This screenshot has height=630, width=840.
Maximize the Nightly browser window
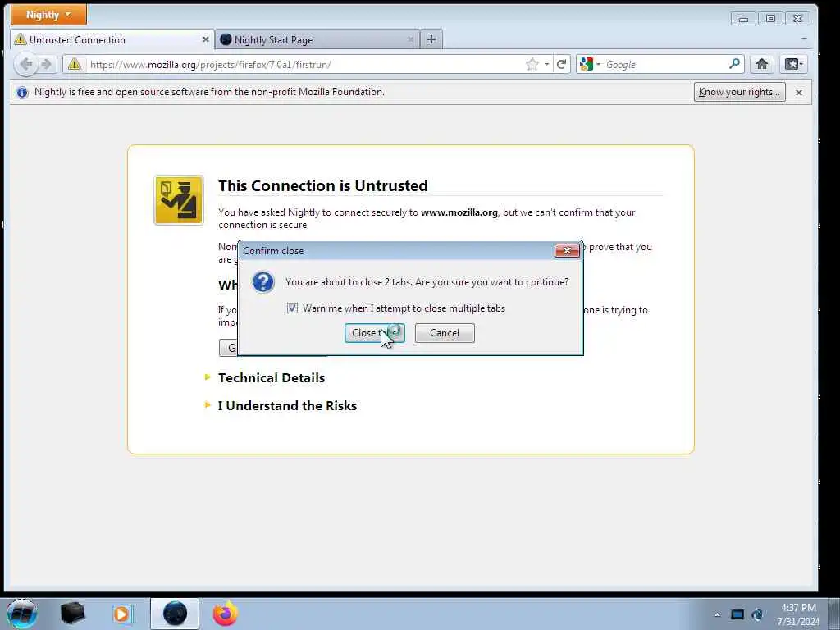(x=770, y=19)
